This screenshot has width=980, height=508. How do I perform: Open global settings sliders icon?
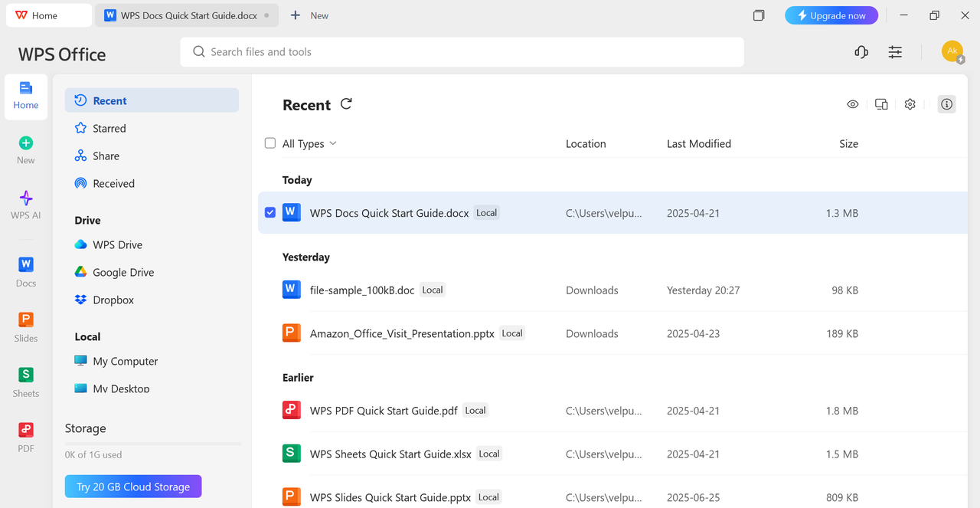[895, 52]
